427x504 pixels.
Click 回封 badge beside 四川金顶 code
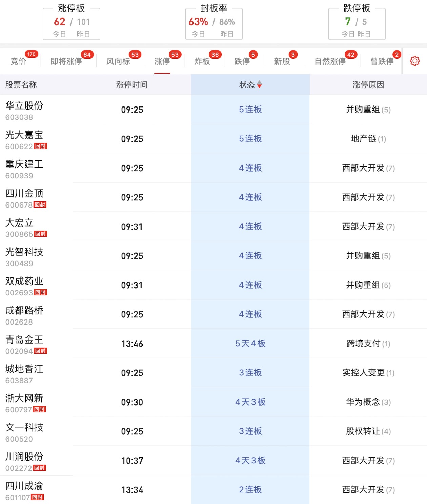40,205
